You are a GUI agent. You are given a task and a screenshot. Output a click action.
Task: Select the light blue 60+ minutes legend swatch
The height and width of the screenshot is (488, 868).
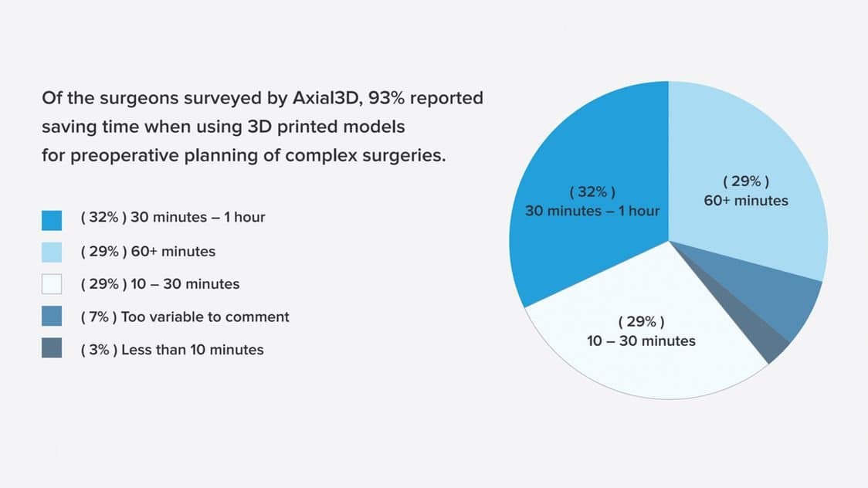click(52, 252)
